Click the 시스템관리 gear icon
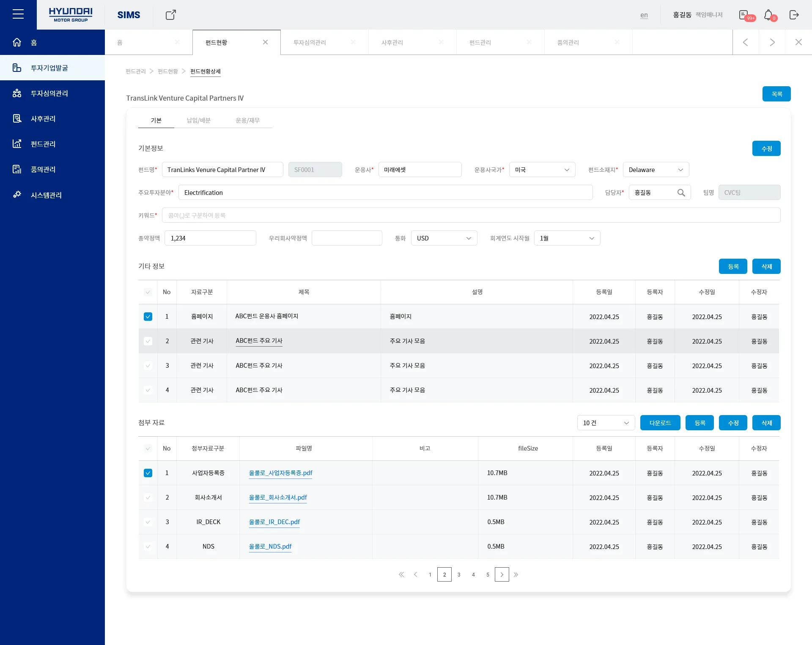This screenshot has width=812, height=645. 17,194
